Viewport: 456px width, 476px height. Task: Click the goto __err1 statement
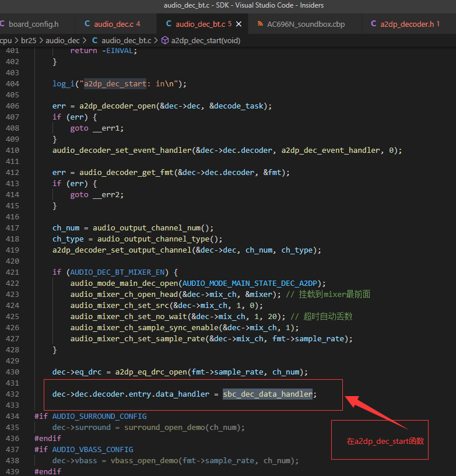97,128
